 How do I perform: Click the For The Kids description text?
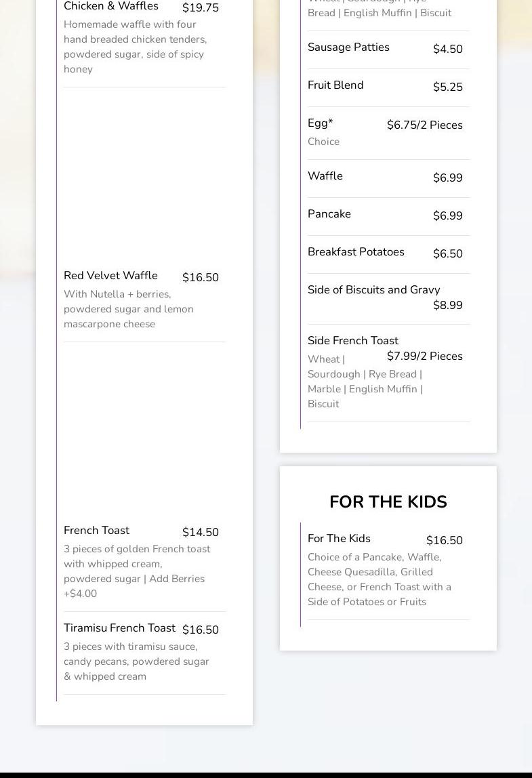click(379, 579)
